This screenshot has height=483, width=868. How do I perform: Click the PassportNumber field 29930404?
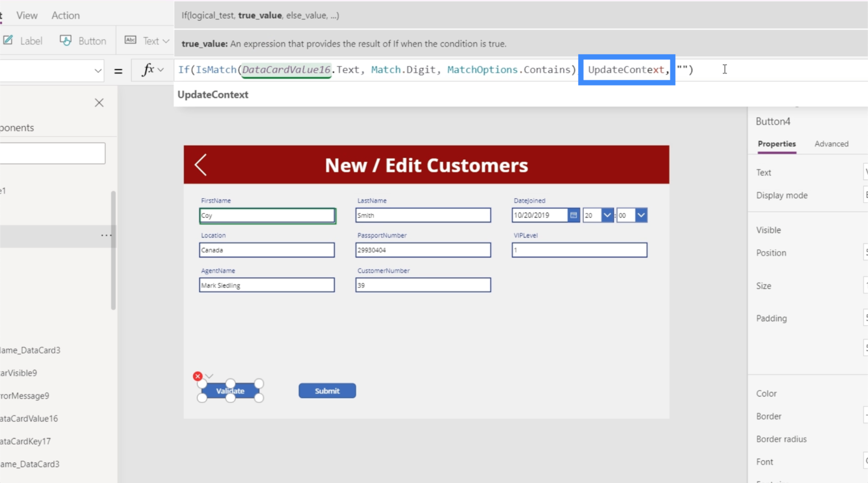[423, 250]
